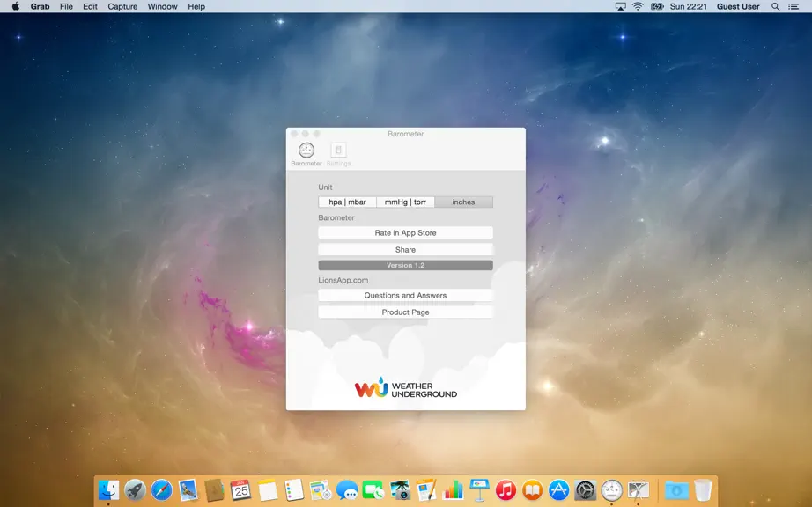Open Questions and Answers
812x507 pixels.
click(405, 296)
